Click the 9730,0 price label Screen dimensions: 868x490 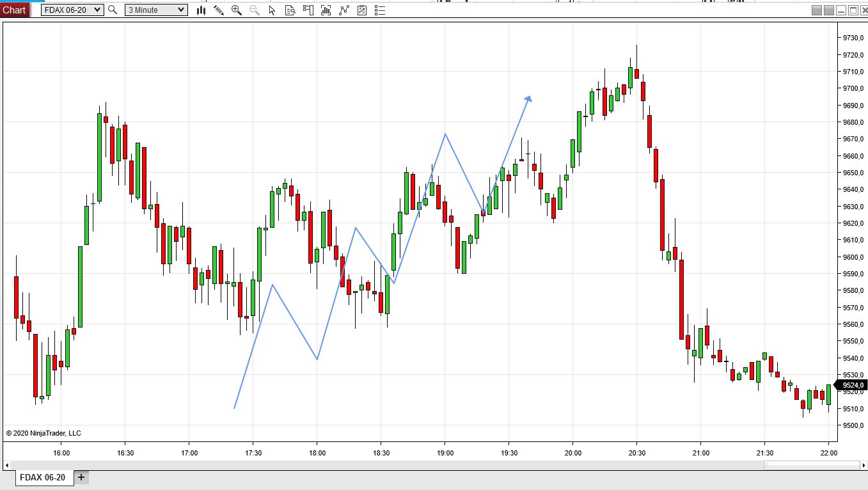[x=853, y=38]
